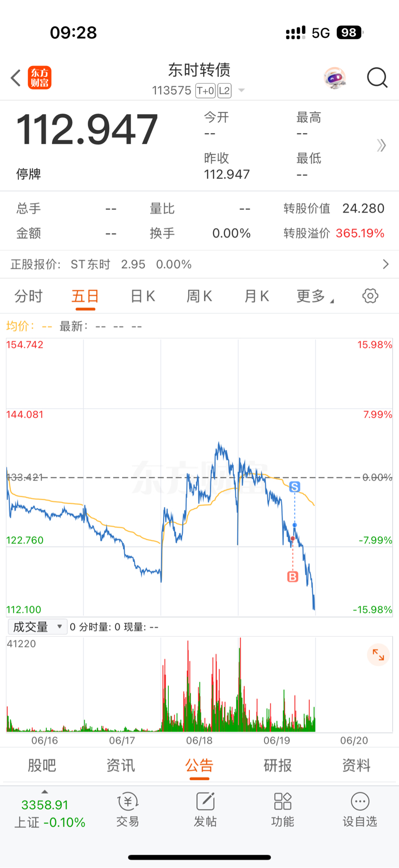Open chart settings gear icon
Screen dimensions: 399x868
(x=370, y=296)
